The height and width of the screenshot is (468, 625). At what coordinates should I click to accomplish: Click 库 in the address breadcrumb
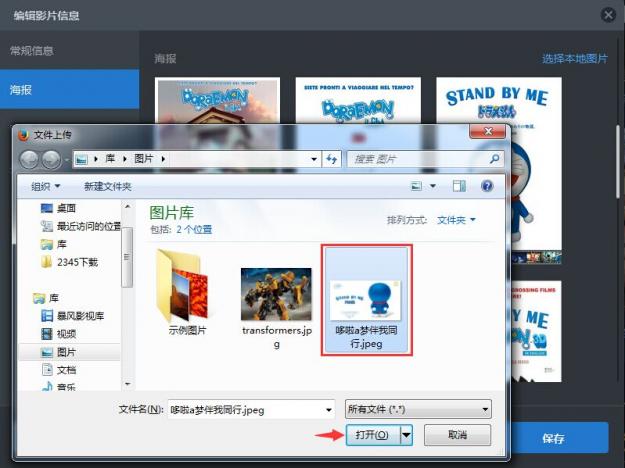(x=110, y=159)
